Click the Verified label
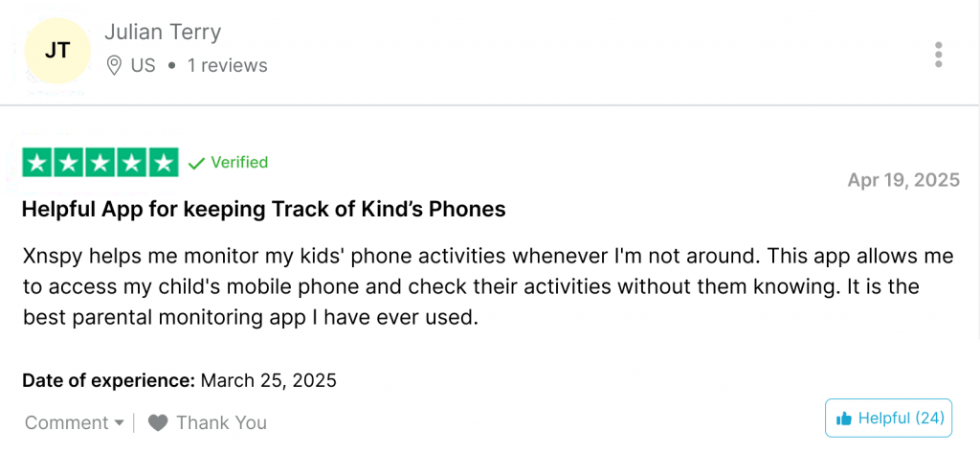This screenshot has width=980, height=453. click(x=239, y=163)
